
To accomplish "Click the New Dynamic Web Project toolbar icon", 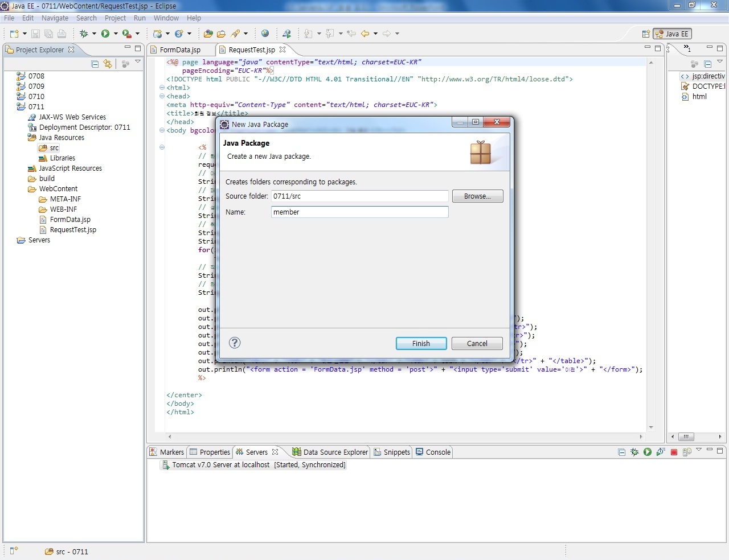I will 158,34.
